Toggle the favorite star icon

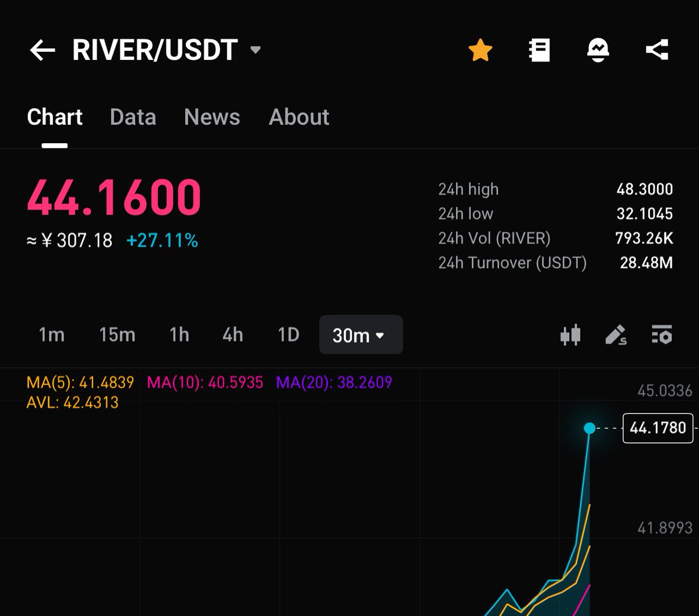coord(481,51)
